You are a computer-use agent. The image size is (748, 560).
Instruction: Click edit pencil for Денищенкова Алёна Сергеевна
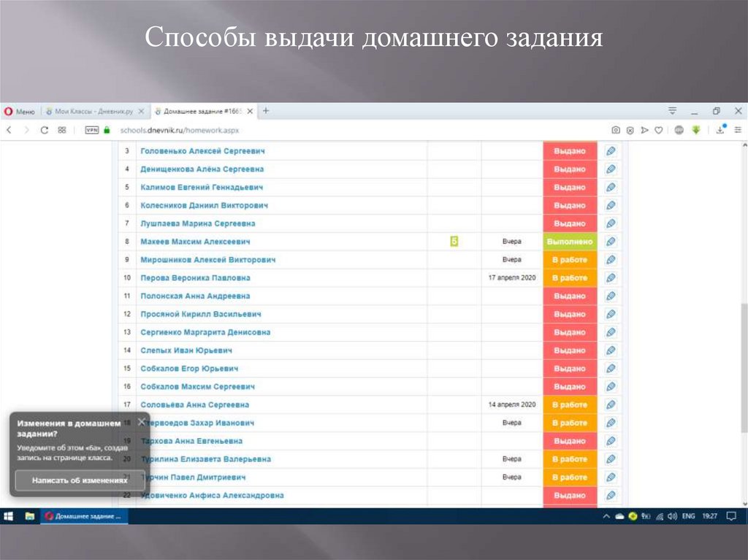pyautogui.click(x=611, y=169)
